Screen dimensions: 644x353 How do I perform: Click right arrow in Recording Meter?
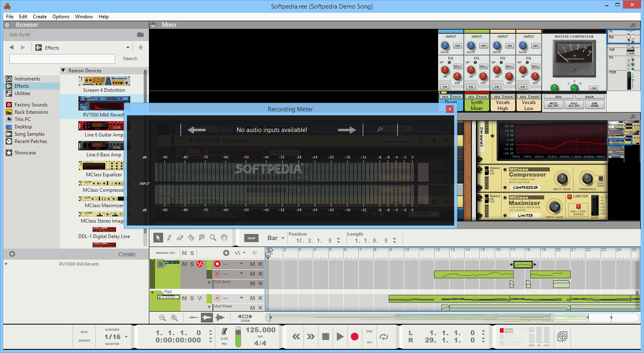[347, 130]
